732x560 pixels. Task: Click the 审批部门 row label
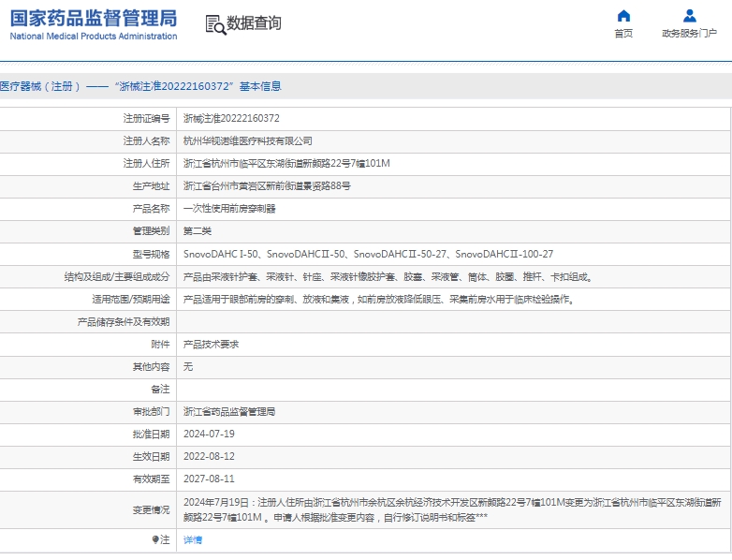pyautogui.click(x=152, y=411)
